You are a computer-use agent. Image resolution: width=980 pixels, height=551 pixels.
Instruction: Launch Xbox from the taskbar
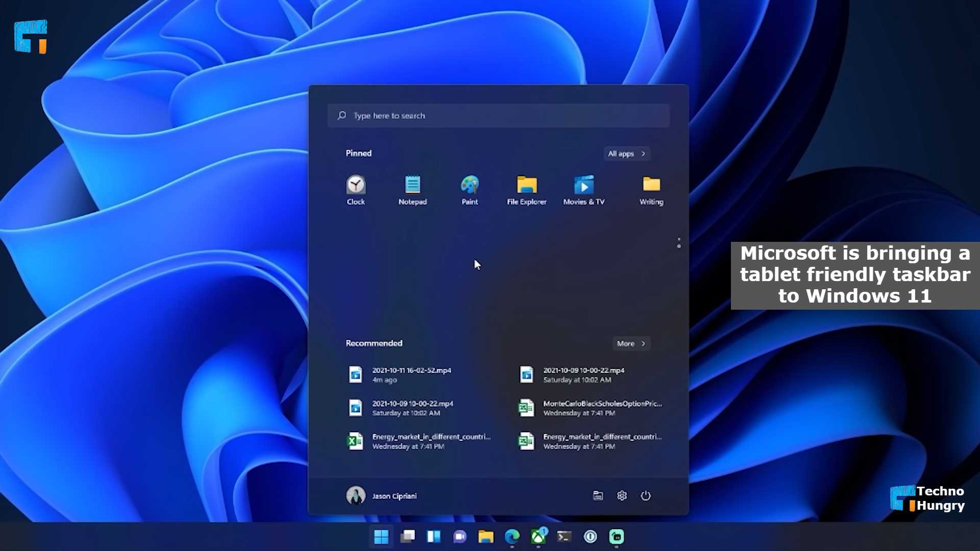tap(538, 536)
